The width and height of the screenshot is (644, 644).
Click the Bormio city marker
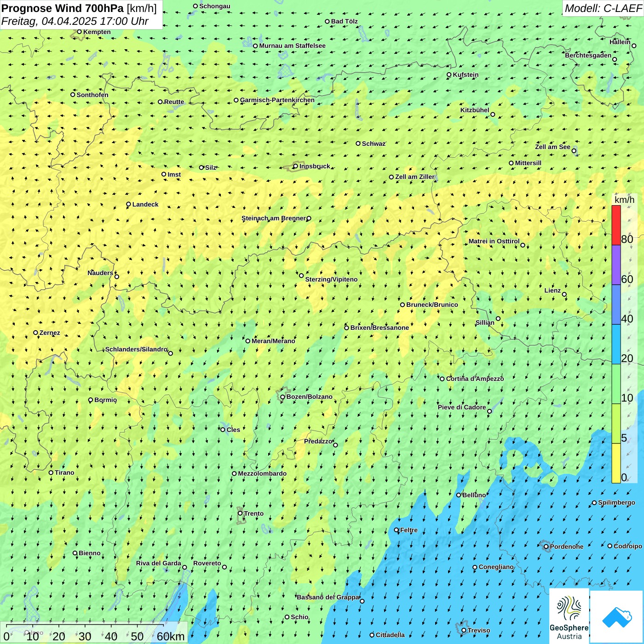click(x=91, y=400)
